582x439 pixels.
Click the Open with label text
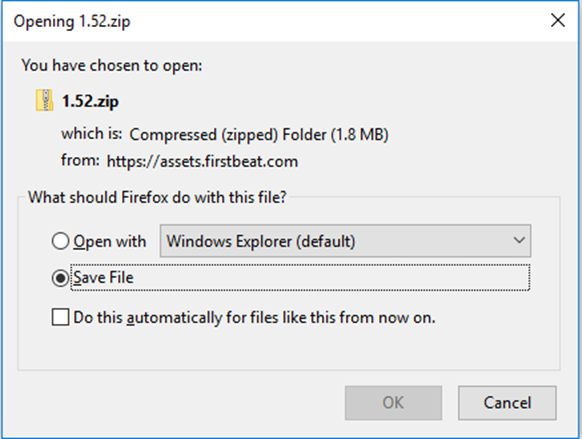point(109,242)
